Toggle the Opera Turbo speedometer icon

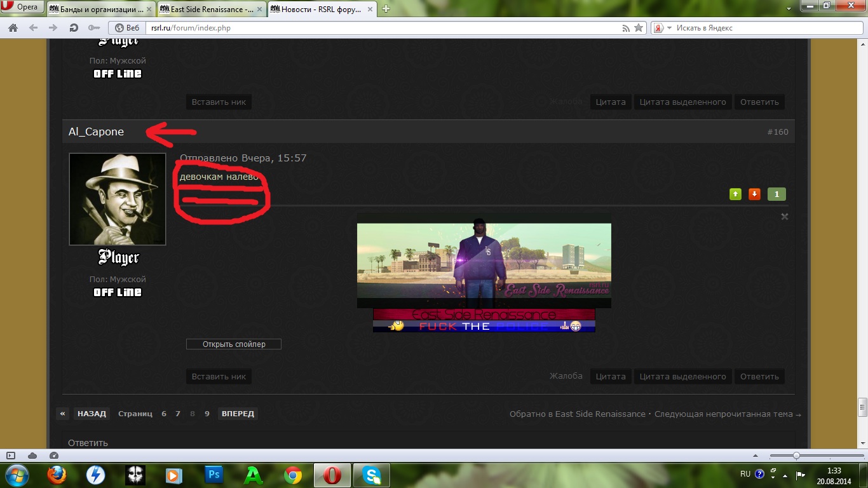tap(54, 456)
